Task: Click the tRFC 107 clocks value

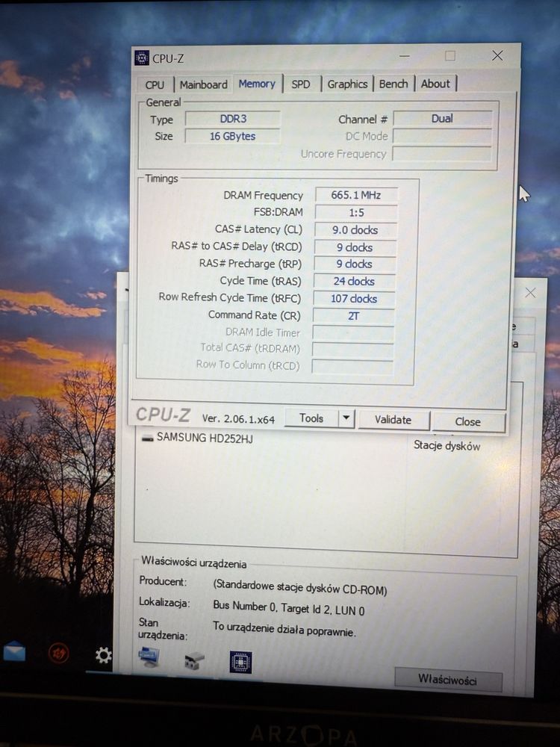Action: pos(354,299)
